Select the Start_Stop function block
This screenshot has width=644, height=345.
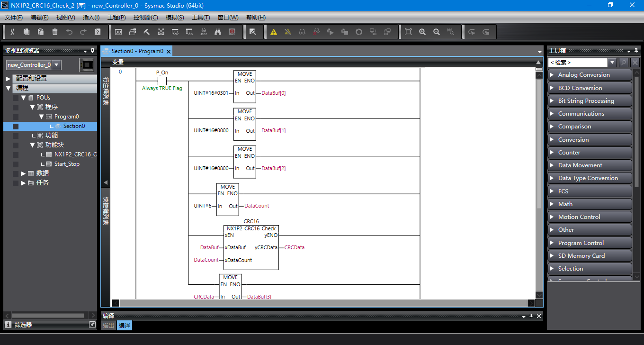[x=67, y=164]
